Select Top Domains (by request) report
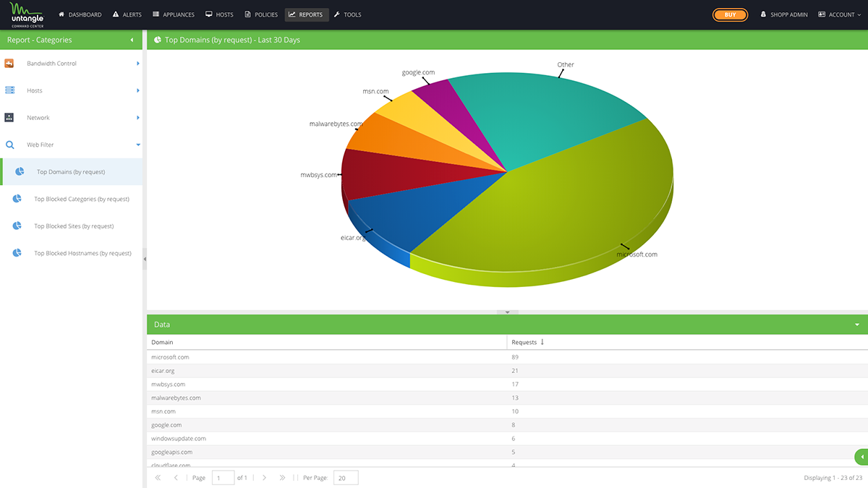Viewport: 868px width, 488px height. [72, 172]
